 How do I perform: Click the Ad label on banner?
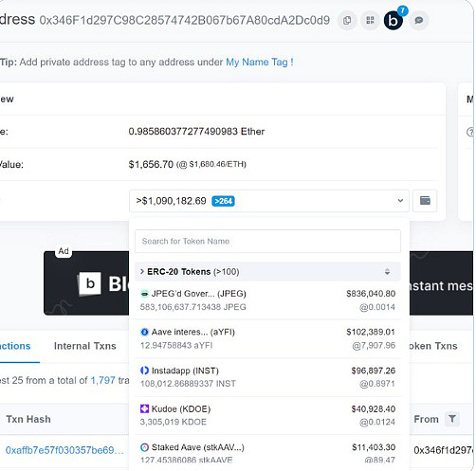(64, 251)
